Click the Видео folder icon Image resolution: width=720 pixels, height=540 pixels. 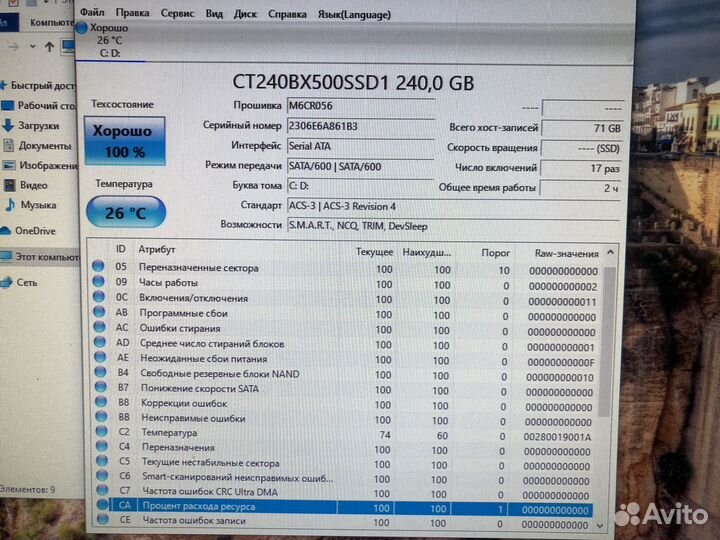[x=9, y=185]
